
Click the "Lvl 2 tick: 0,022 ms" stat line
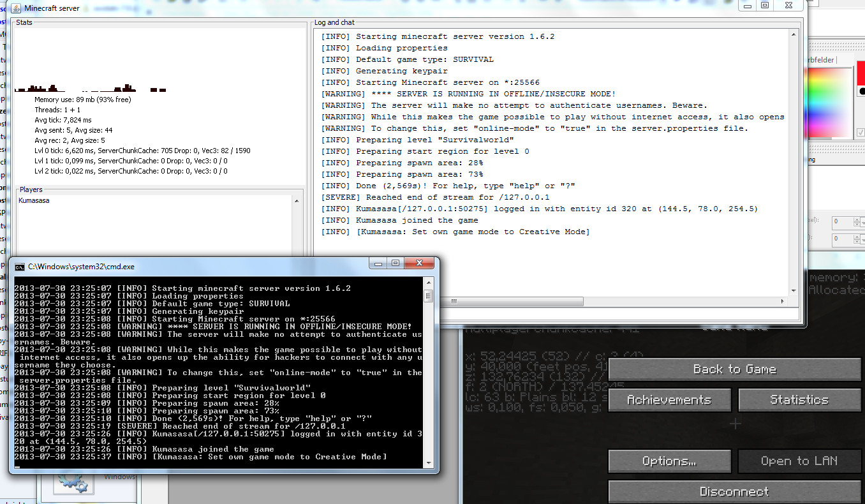coord(131,171)
